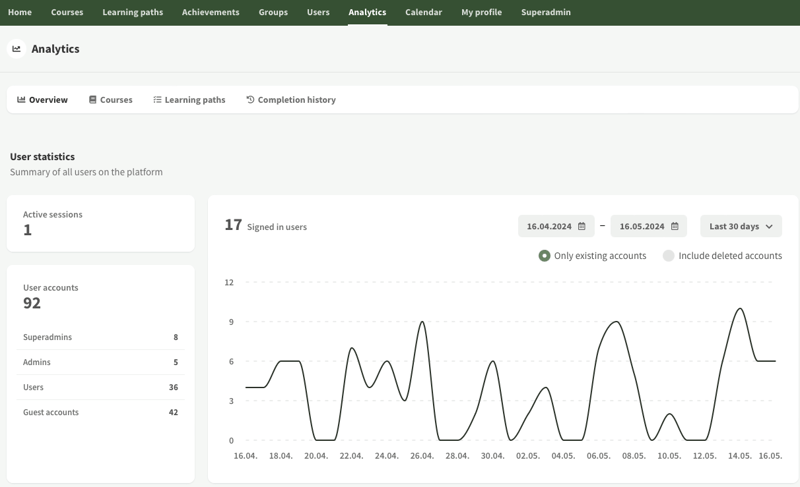The width and height of the screenshot is (800, 487).
Task: Open Calendar in the top navigation
Action: [x=423, y=12]
